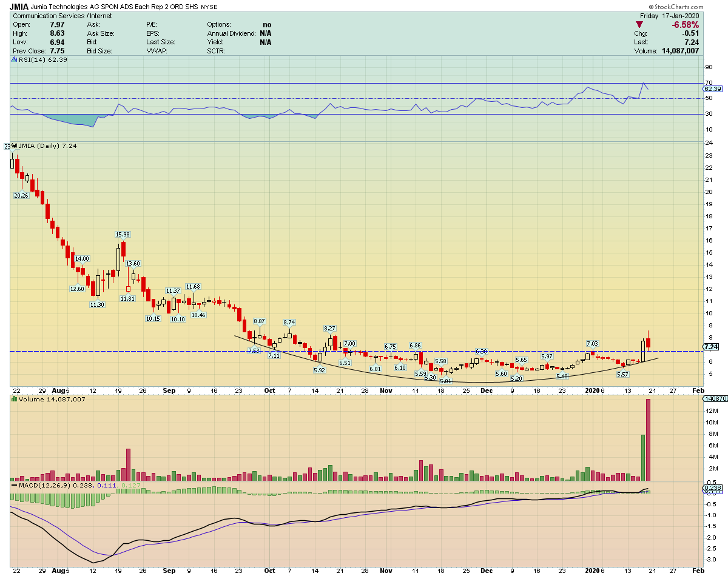Click the 14.00 price annotation

(82, 259)
